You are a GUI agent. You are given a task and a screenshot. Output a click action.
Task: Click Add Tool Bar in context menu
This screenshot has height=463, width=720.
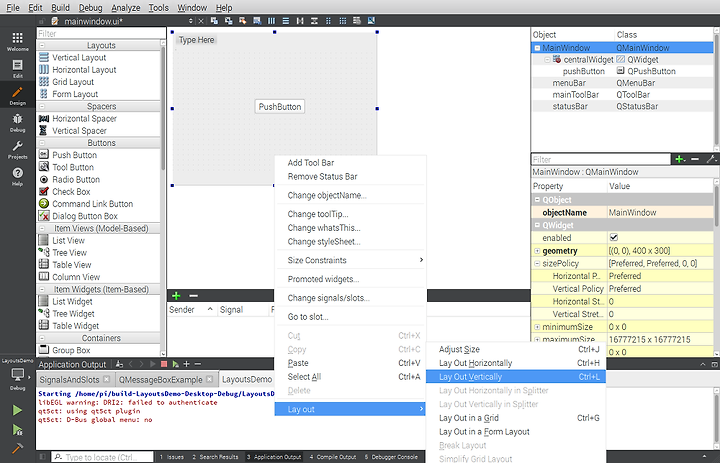tap(350, 163)
